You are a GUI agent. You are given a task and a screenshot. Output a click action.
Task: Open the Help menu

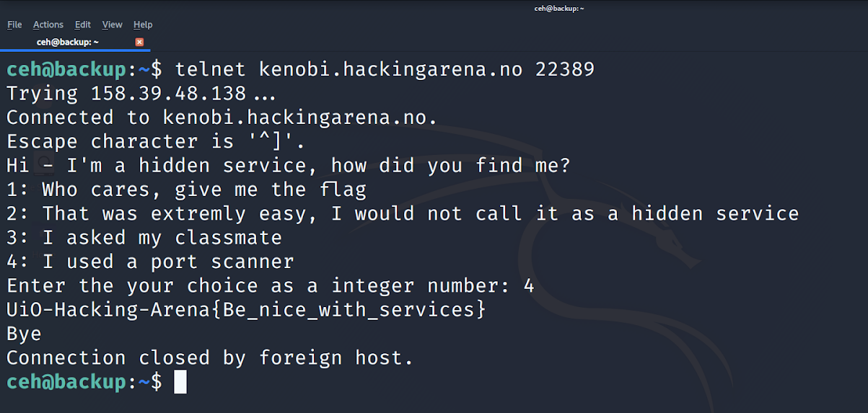pyautogui.click(x=143, y=25)
